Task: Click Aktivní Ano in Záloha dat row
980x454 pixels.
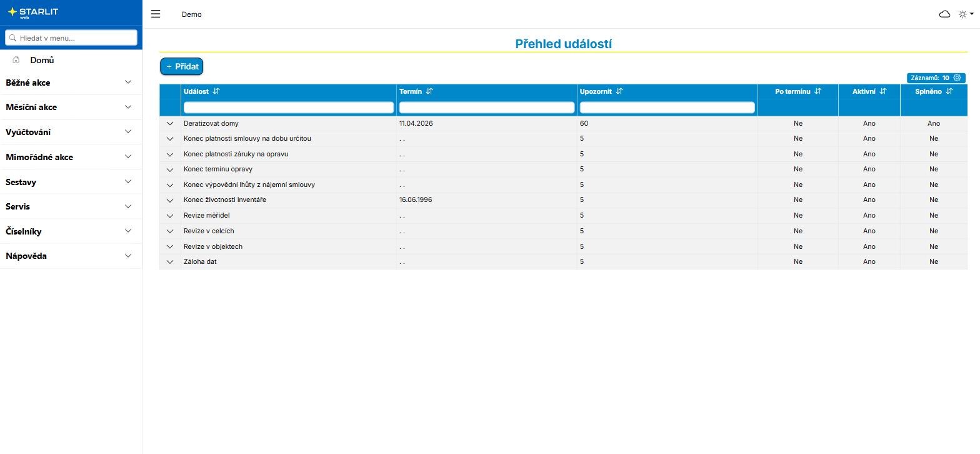Action: pos(869,262)
